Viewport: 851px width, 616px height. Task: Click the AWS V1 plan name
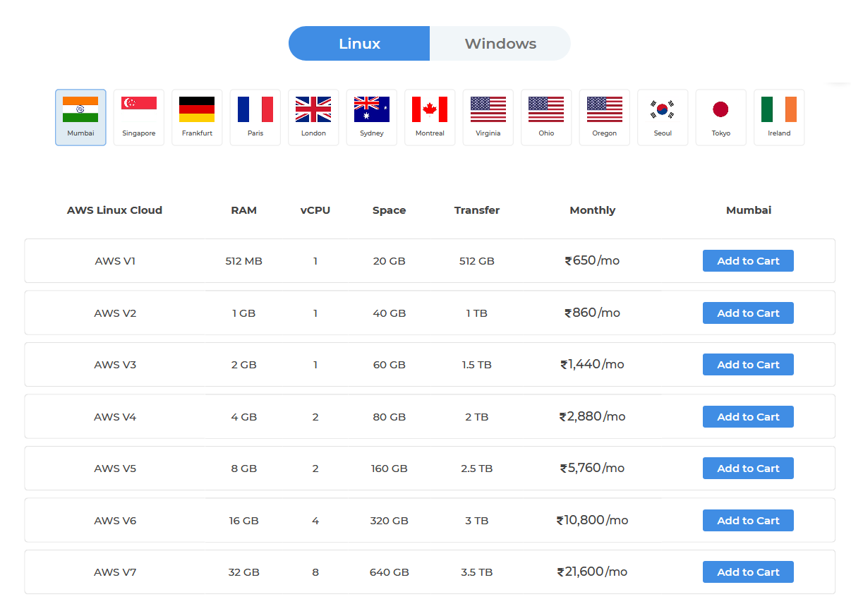pyautogui.click(x=115, y=261)
